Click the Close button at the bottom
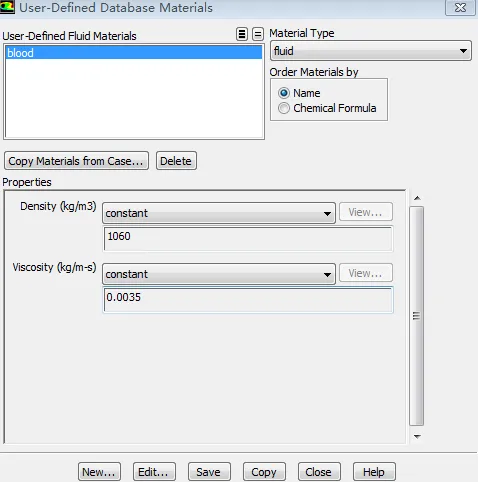Screen dimensions: 478x482 [319, 472]
